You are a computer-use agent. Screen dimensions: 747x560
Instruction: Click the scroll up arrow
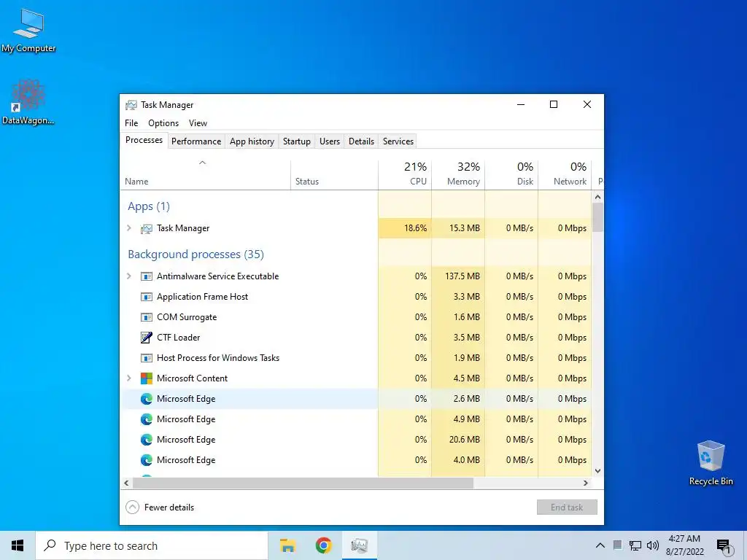coord(598,197)
